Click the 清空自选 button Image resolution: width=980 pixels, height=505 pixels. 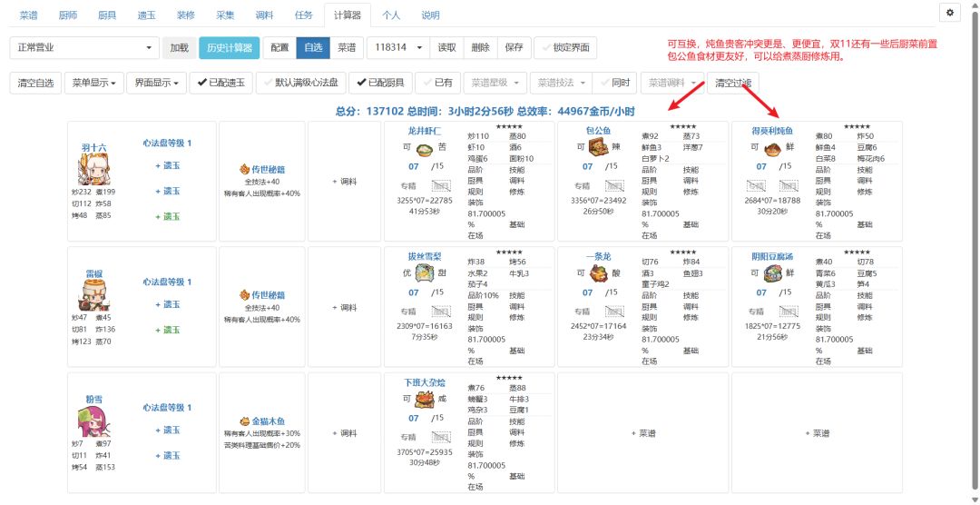coord(35,83)
